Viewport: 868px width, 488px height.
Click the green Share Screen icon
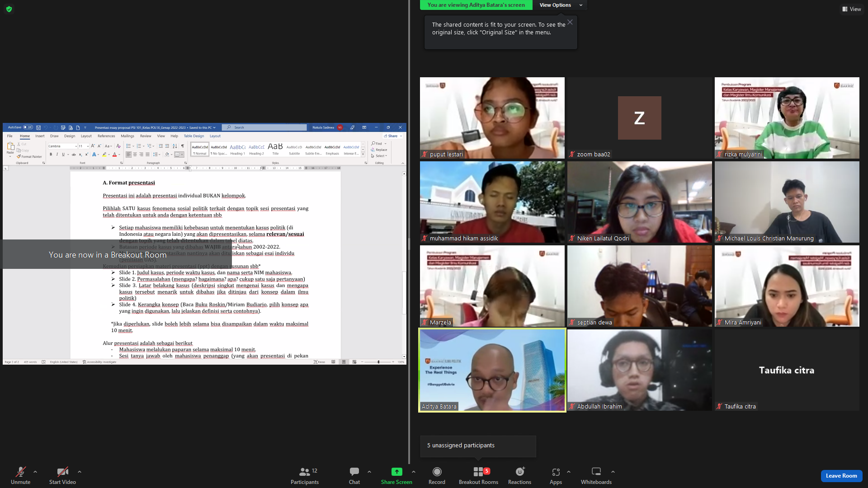[396, 472]
